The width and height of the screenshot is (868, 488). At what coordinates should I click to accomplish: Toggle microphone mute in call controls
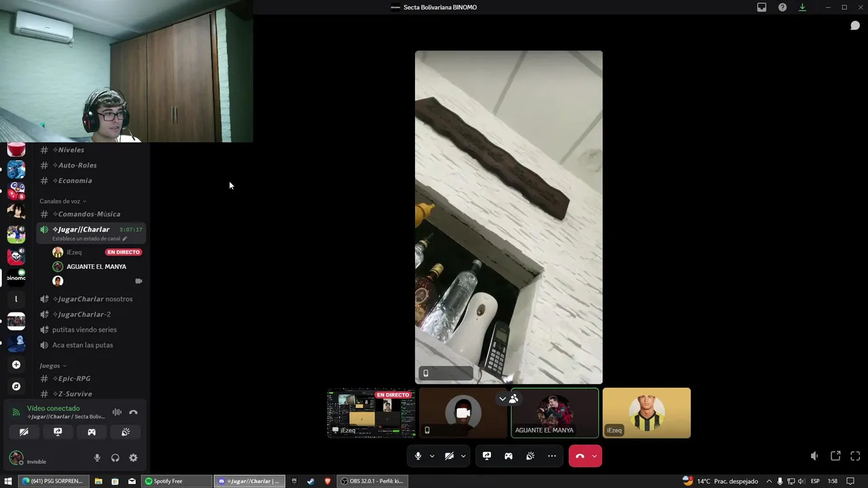[418, 456]
